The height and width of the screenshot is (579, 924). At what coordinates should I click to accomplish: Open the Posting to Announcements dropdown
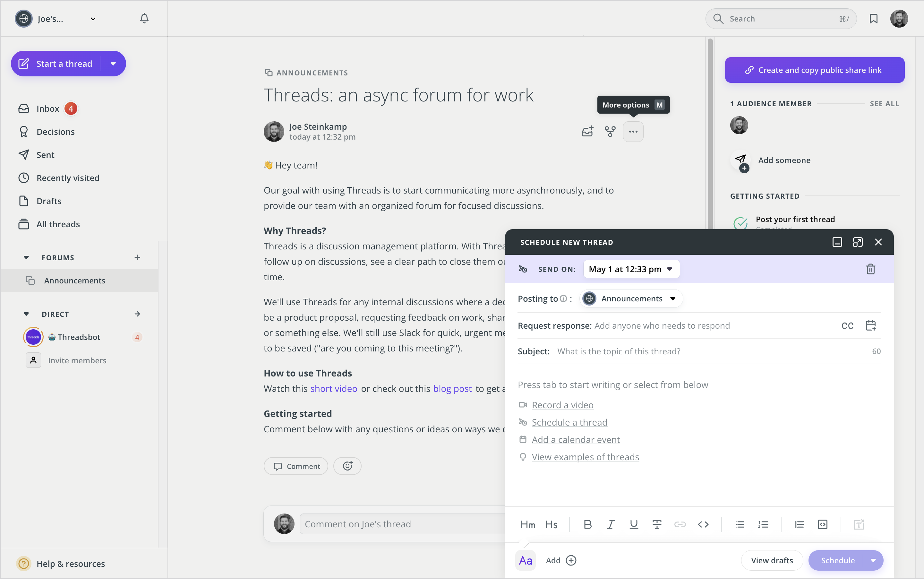click(632, 298)
